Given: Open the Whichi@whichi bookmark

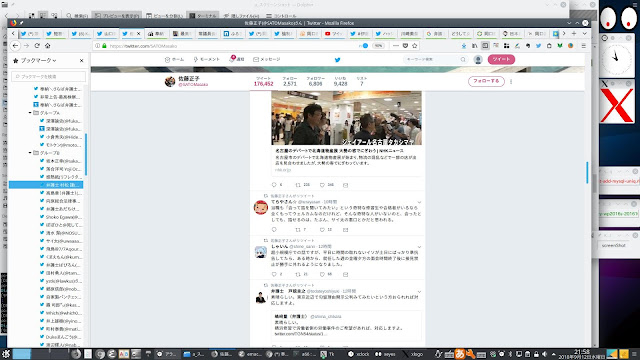Looking at the screenshot, I should point(60,313).
